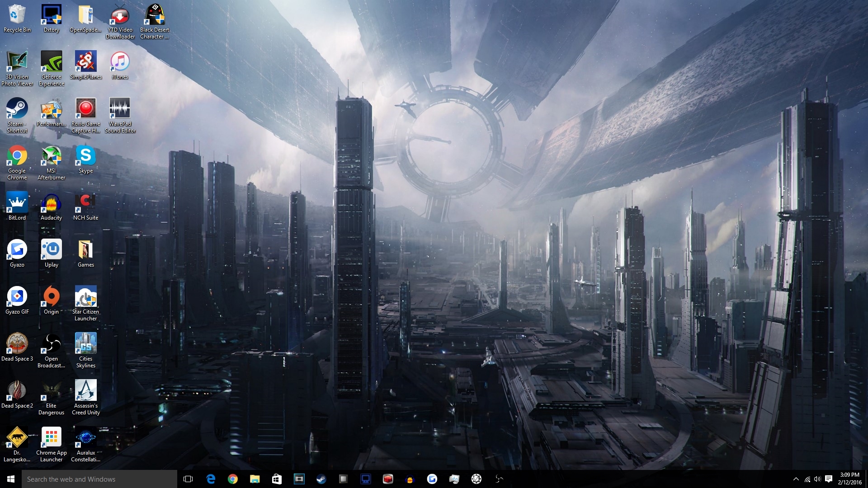Open the volume control in system tray

[x=817, y=479]
